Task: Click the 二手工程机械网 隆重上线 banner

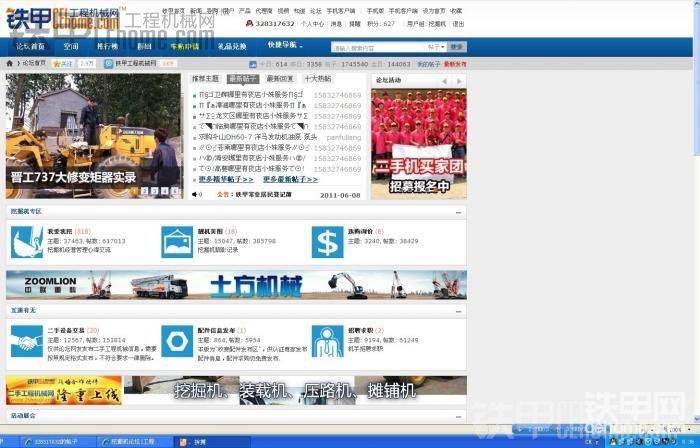Action: (64, 390)
